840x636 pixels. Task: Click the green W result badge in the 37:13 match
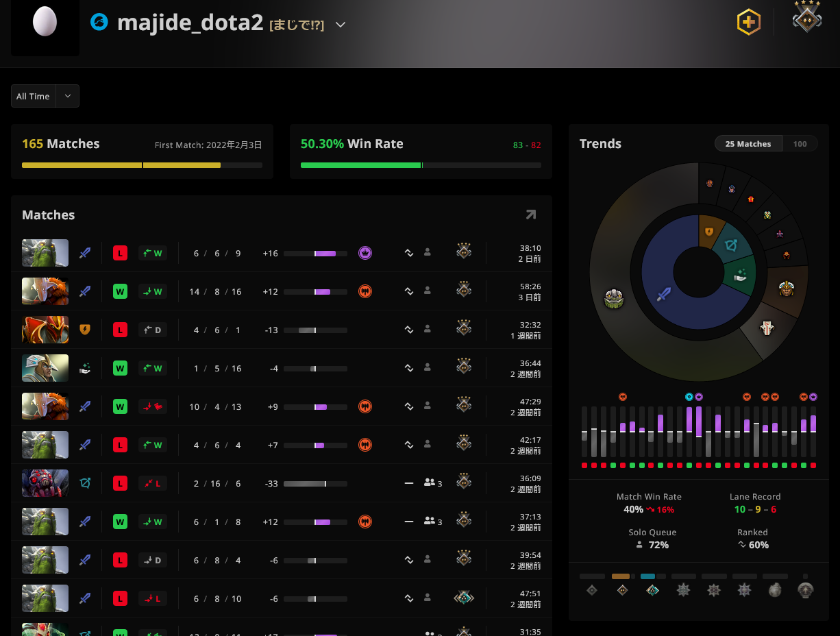coord(120,522)
